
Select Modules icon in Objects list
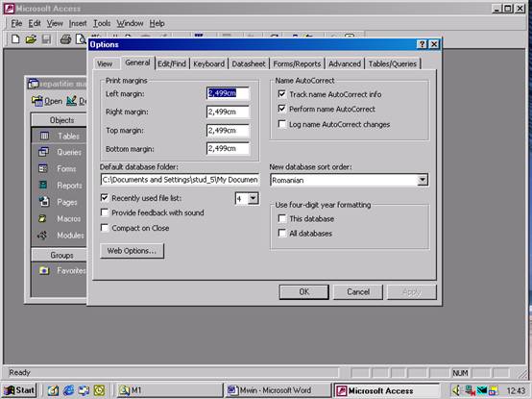43,235
